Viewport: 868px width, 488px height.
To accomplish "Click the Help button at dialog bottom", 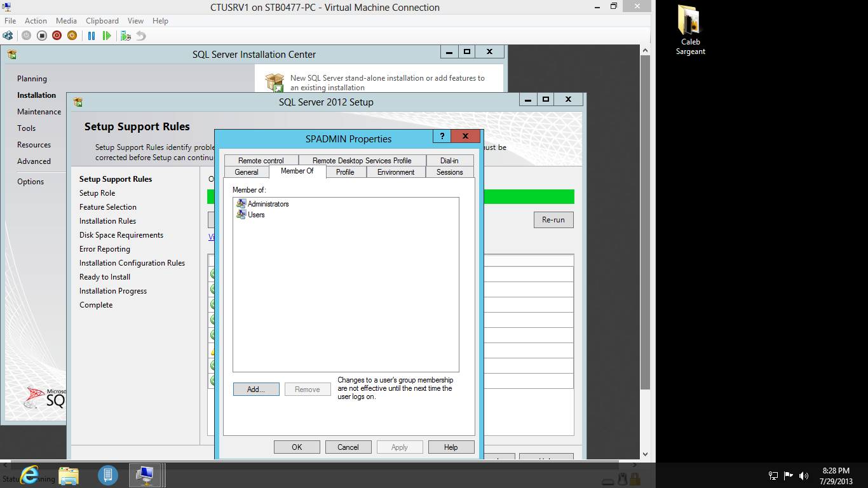I will (451, 447).
